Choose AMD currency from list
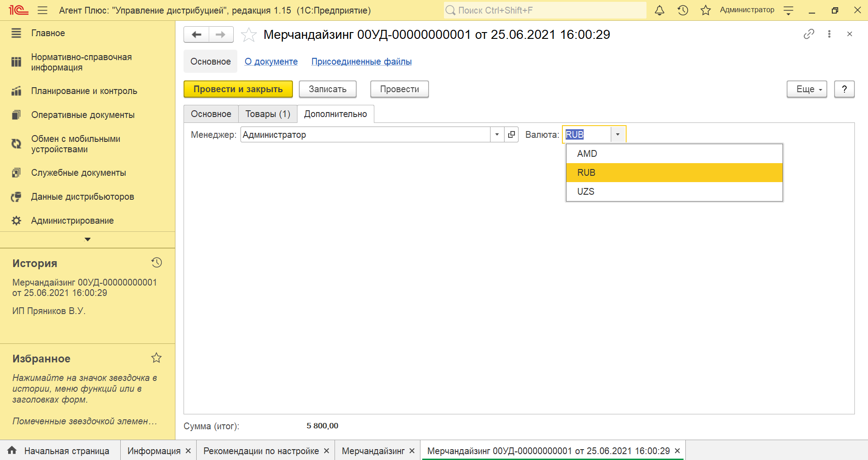Image resolution: width=868 pixels, height=460 pixels. click(x=674, y=154)
